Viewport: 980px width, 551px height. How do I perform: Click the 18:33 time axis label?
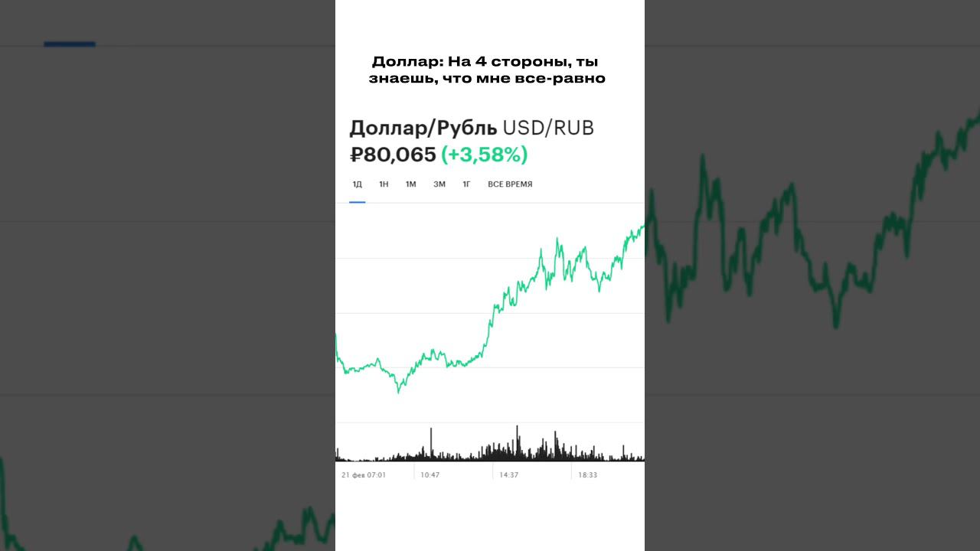(x=587, y=474)
